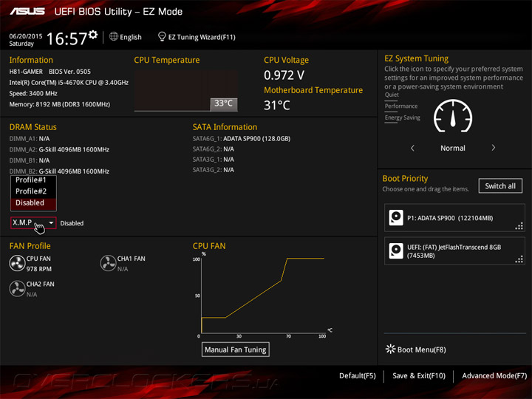532x399 pixels.
Task: Click drag handle dots on P1 ADATA entry
Action: click(x=519, y=226)
